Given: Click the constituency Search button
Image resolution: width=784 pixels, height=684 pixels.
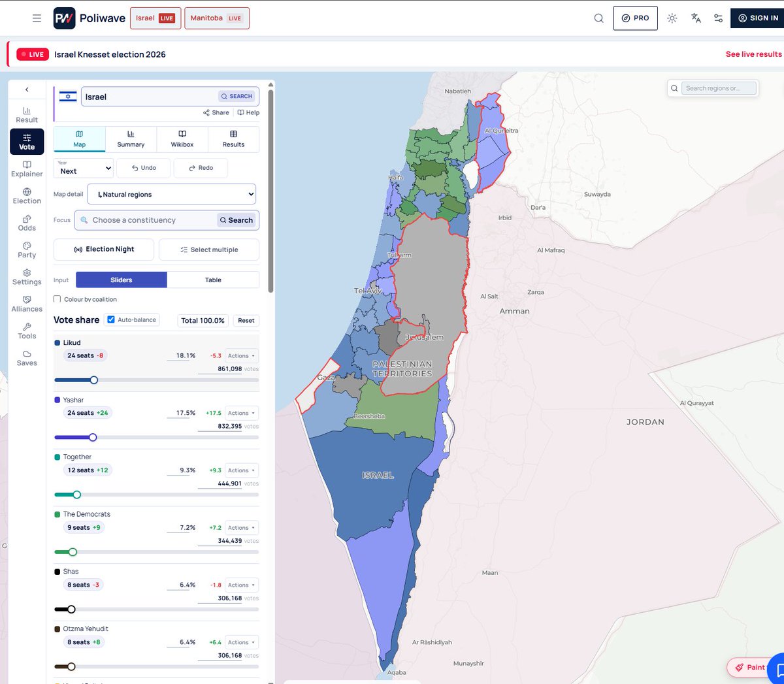Looking at the screenshot, I should tap(237, 220).
